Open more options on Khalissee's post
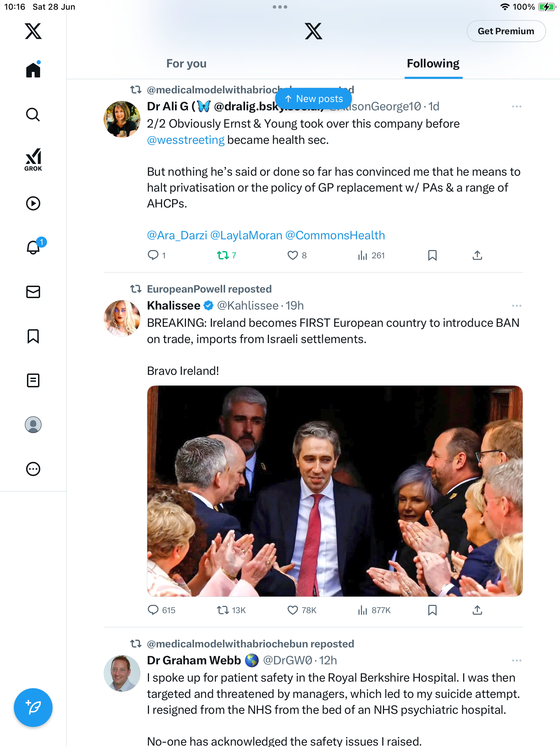 (x=517, y=306)
